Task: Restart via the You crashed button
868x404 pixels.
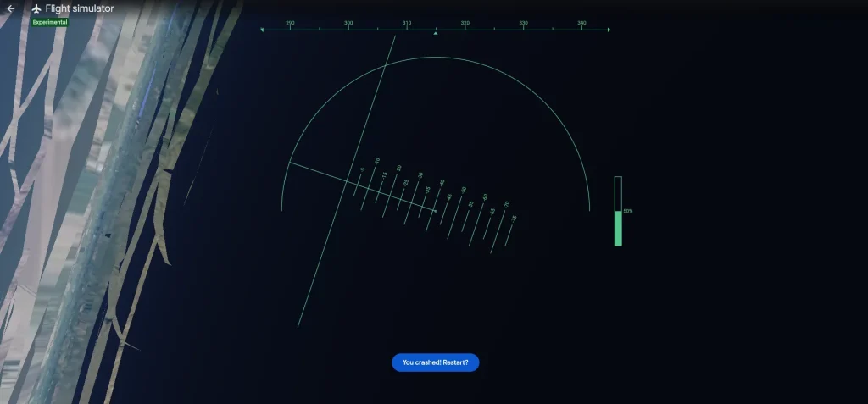Action: pyautogui.click(x=435, y=362)
